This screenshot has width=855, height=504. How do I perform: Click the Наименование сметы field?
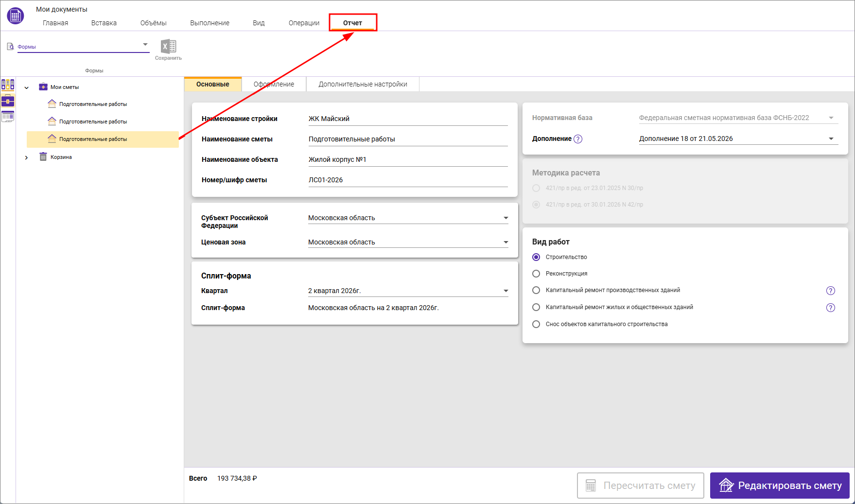(x=408, y=139)
